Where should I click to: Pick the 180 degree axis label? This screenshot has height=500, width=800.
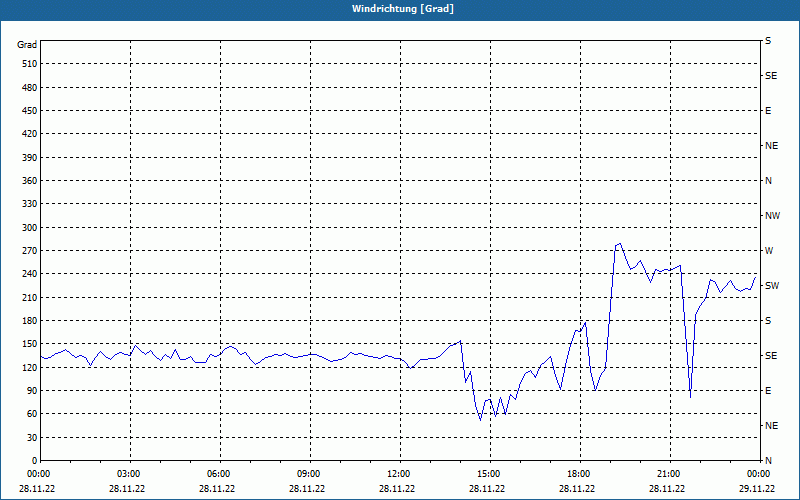(x=30, y=321)
